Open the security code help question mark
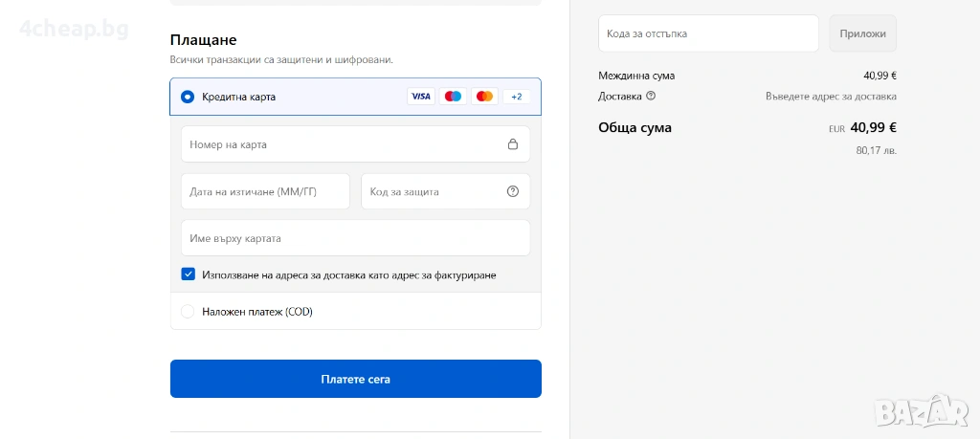The height and width of the screenshot is (439, 980). [x=513, y=191]
